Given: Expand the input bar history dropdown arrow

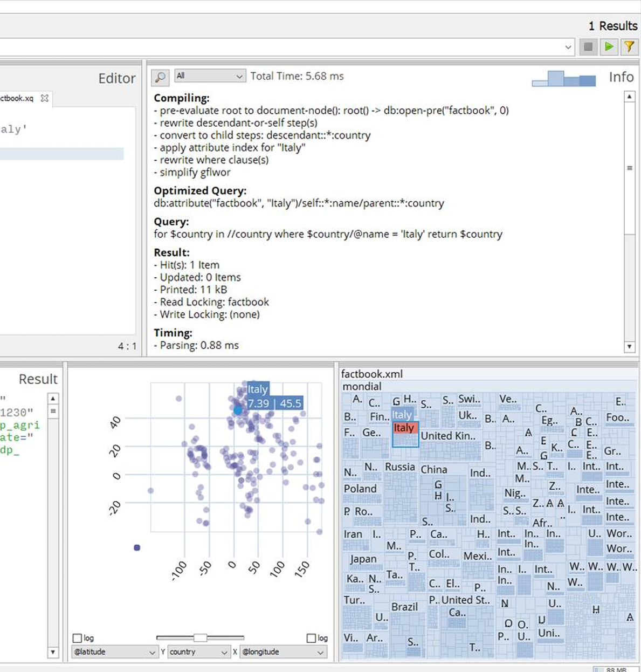Looking at the screenshot, I should click(x=568, y=47).
